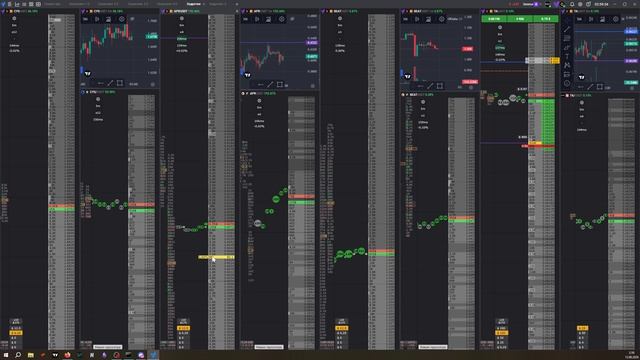Open the Windows Start menu
The image size is (640, 360).
tap(6, 355)
